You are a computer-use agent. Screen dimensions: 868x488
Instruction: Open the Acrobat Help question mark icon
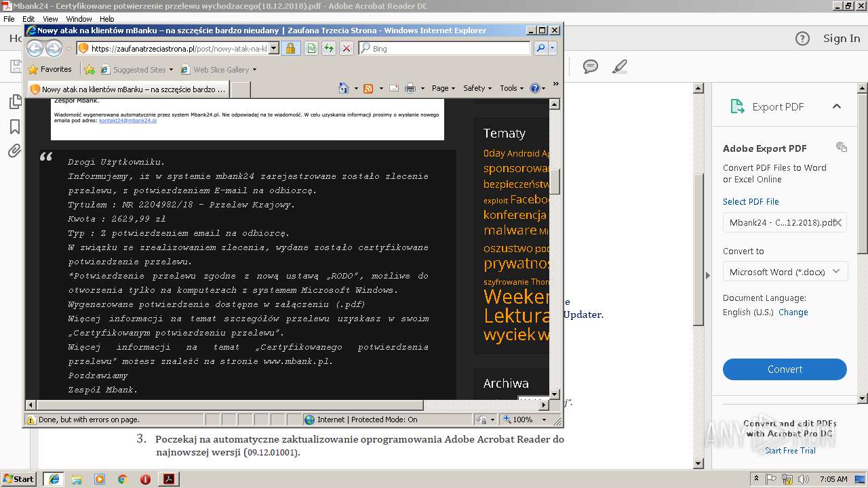[x=802, y=39]
